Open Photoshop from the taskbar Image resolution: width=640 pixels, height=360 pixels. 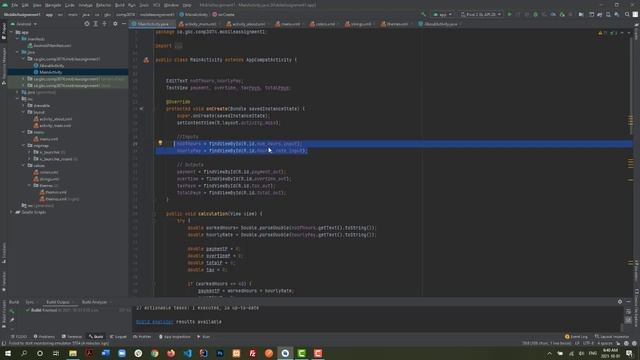(220, 353)
